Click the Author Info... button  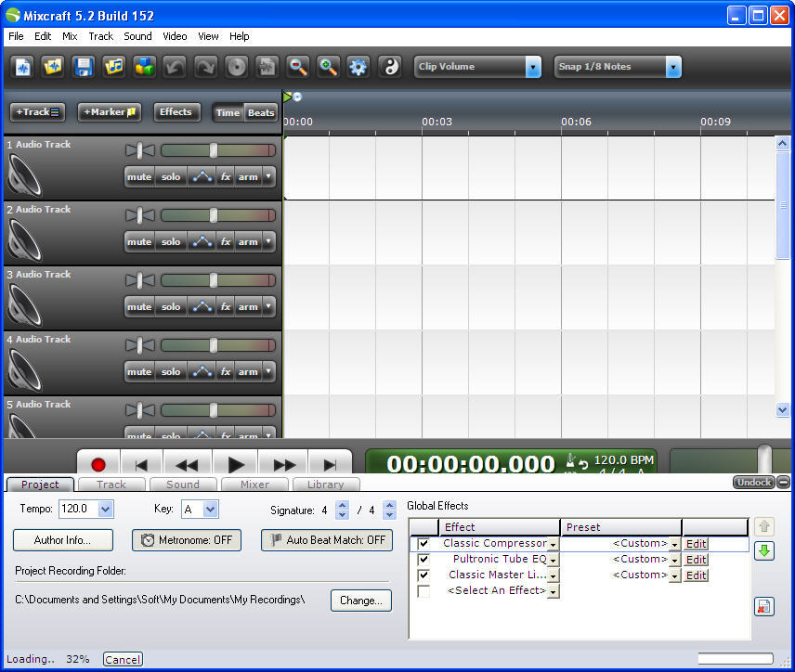[63, 540]
